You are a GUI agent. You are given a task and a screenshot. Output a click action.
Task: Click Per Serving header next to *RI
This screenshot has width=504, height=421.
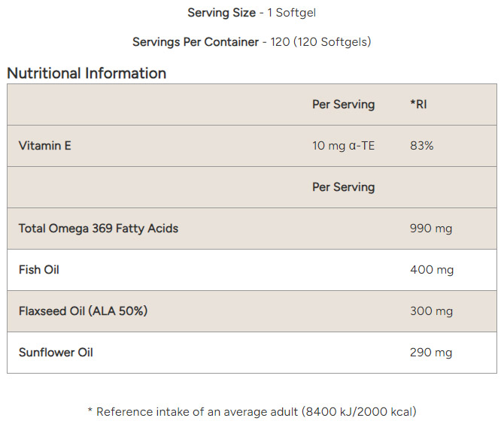tap(343, 104)
